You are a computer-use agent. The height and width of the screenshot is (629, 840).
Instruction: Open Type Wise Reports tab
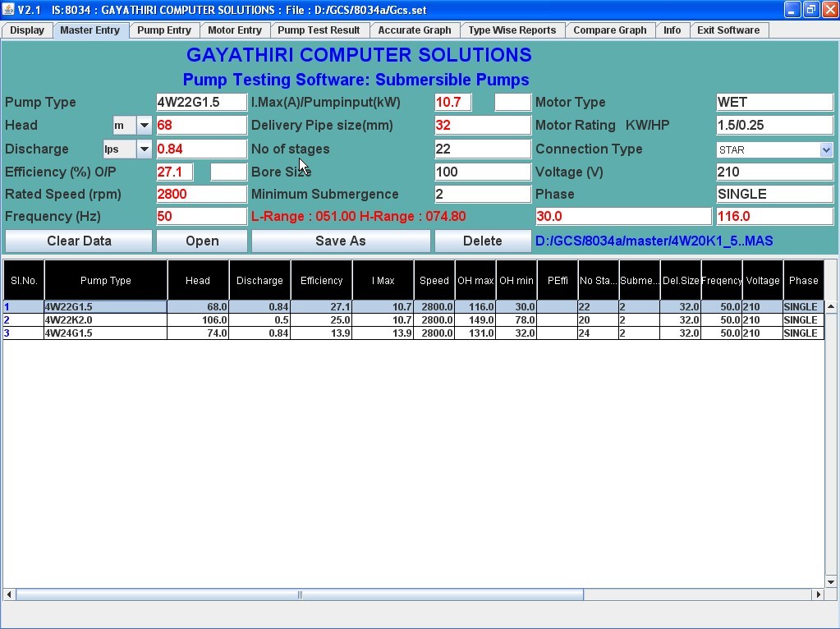[x=512, y=30]
